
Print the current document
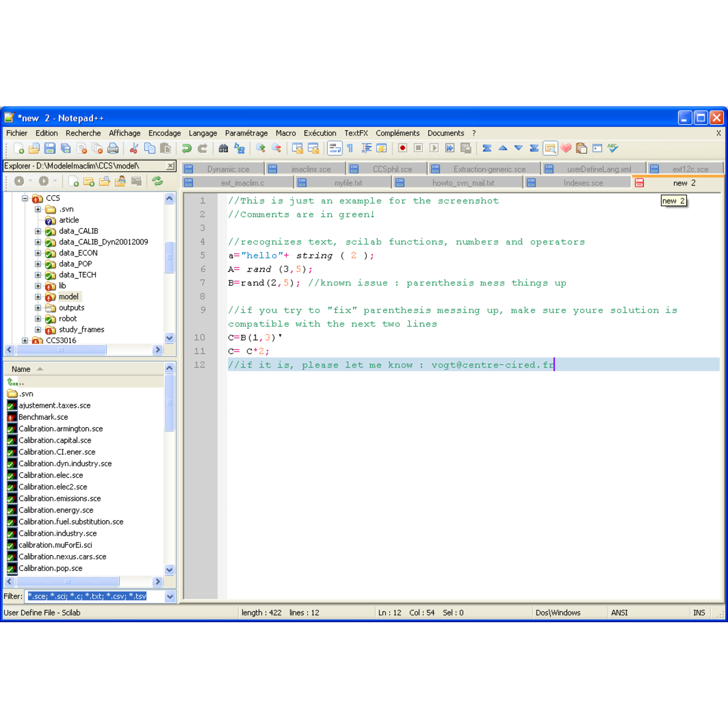click(113, 148)
